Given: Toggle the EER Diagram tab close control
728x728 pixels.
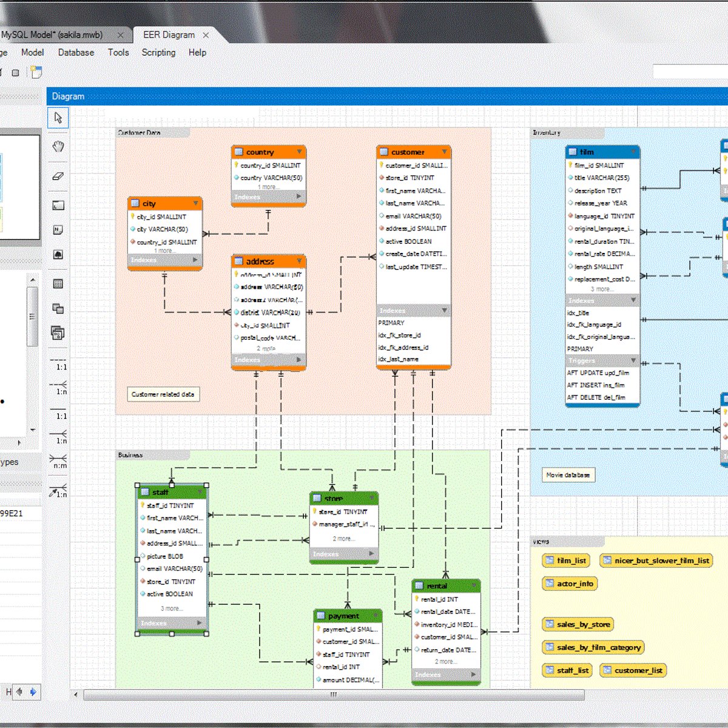Looking at the screenshot, I should click(x=206, y=35).
